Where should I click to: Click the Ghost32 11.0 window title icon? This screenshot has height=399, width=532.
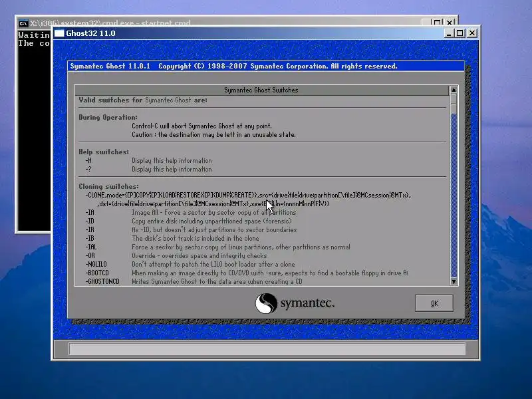click(59, 33)
